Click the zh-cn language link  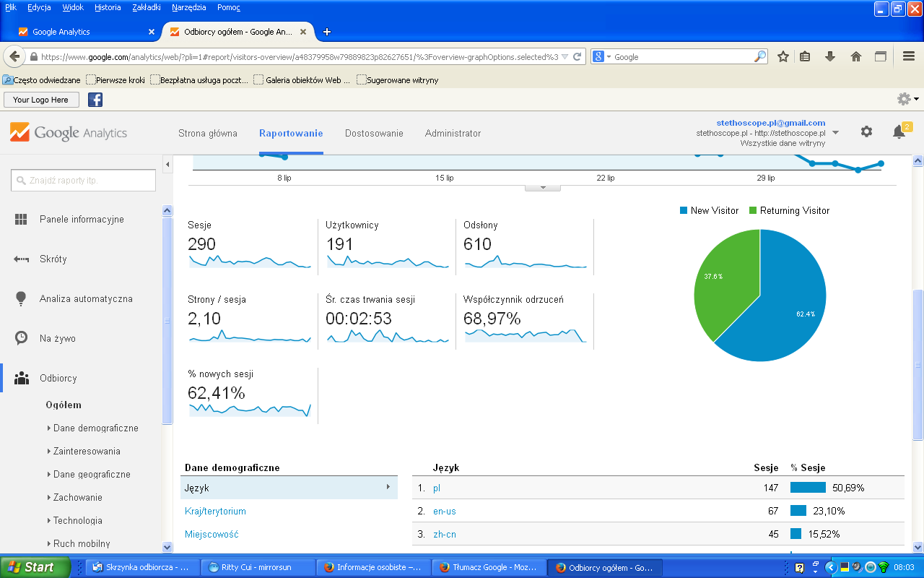[x=445, y=535]
